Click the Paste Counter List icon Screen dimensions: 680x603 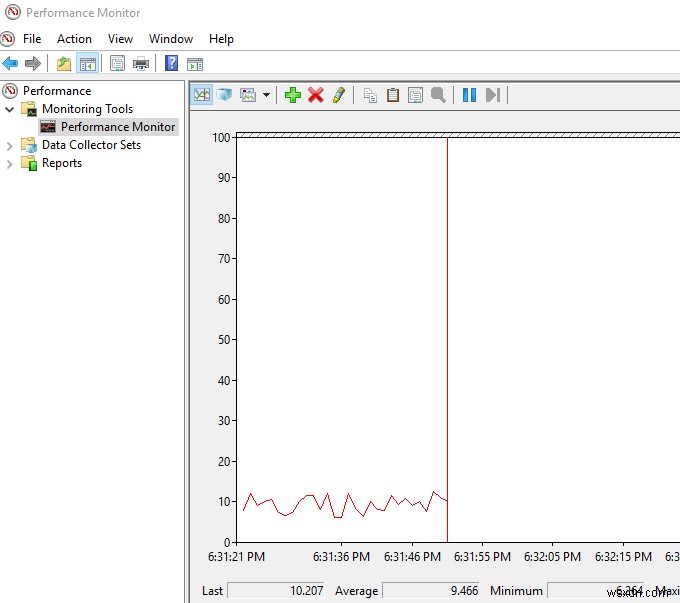pyautogui.click(x=392, y=95)
